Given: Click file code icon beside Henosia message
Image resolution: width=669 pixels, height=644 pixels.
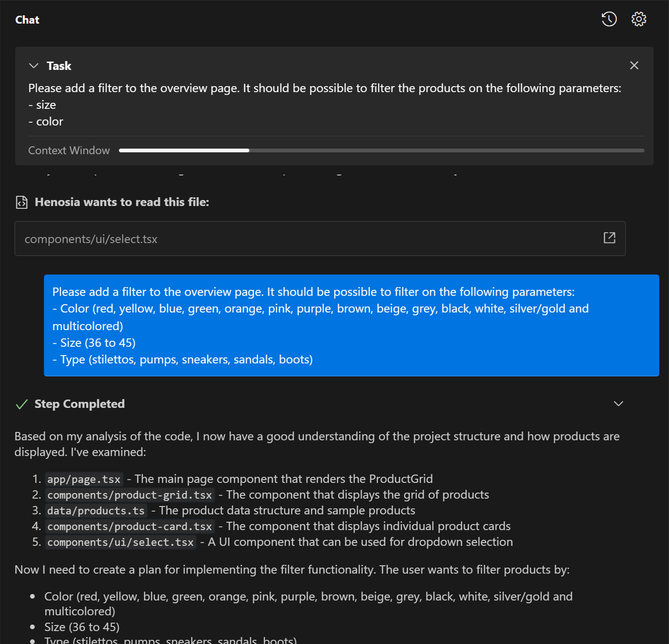Looking at the screenshot, I should pyautogui.click(x=22, y=202).
